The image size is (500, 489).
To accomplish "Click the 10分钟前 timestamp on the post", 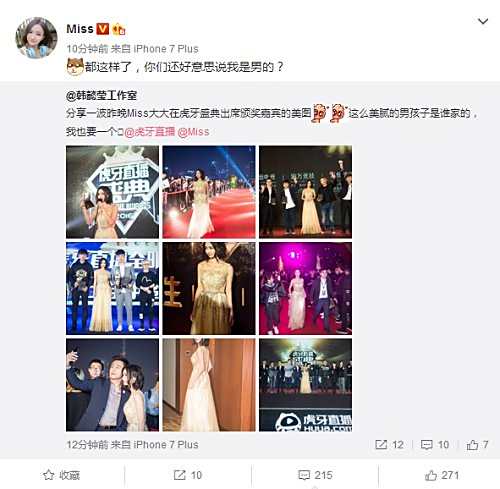I will pos(87,49).
